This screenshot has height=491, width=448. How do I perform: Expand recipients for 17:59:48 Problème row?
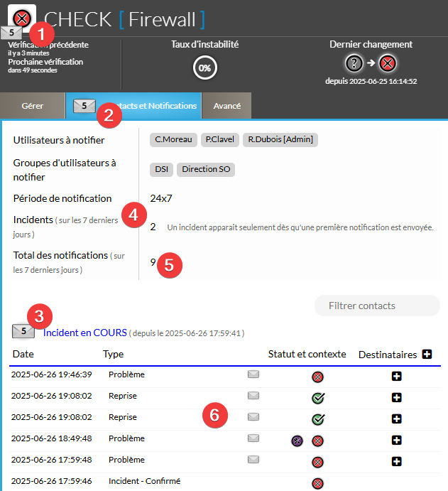[x=397, y=462]
